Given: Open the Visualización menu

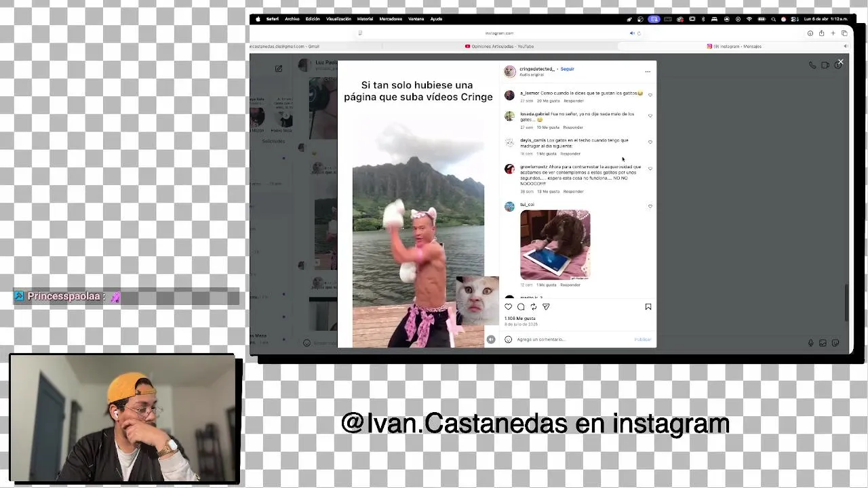Looking at the screenshot, I should 338,19.
